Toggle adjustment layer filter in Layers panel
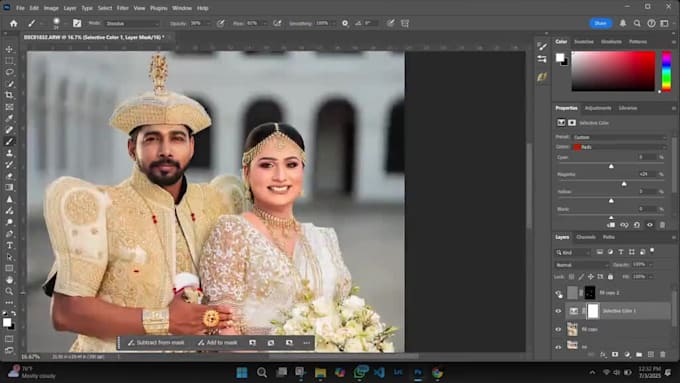Viewport: 680px width, 383px height. 610,252
